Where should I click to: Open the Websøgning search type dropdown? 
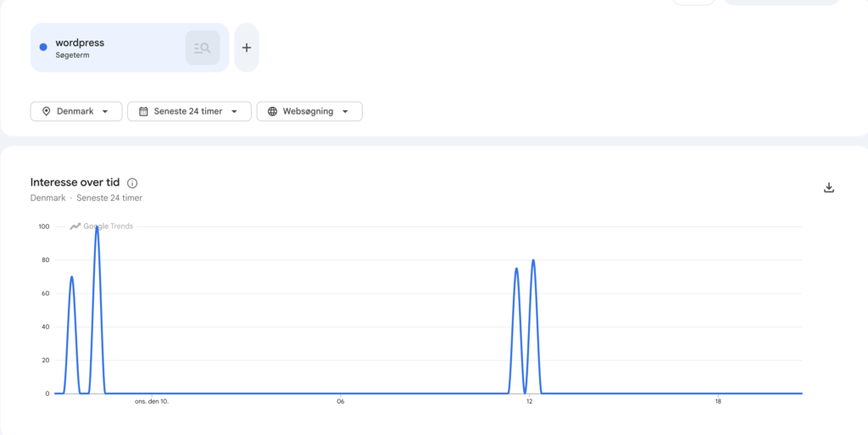pos(309,111)
